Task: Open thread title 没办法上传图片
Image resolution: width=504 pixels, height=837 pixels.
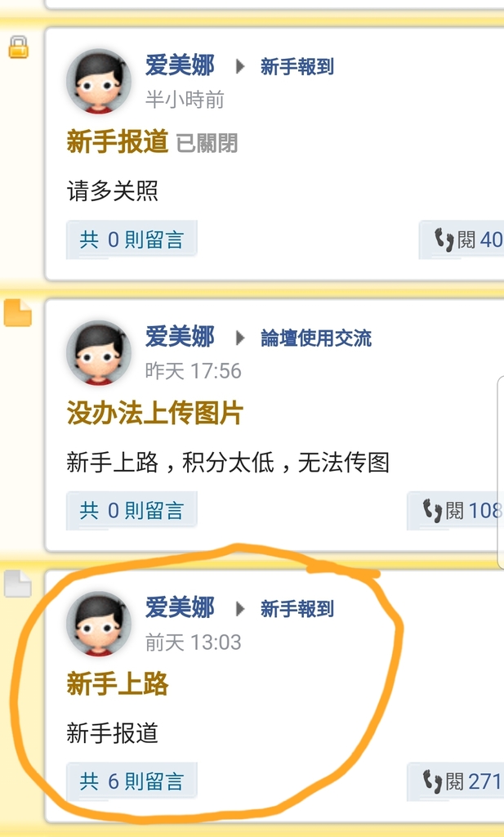Action: click(x=154, y=413)
